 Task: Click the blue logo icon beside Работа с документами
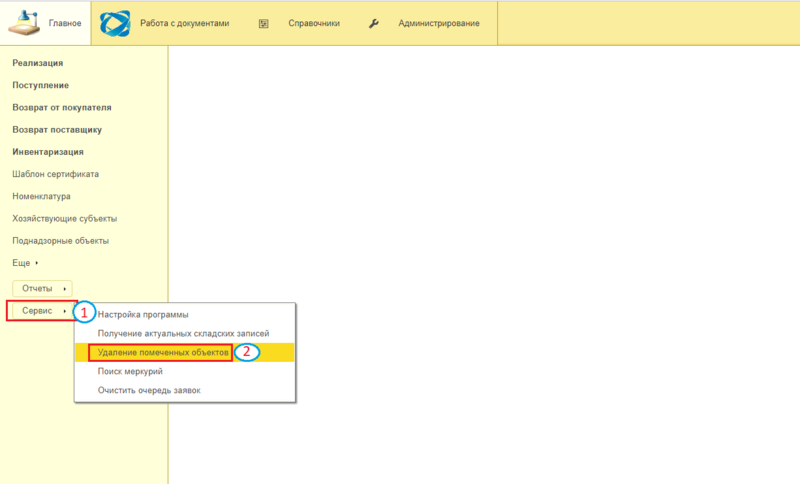tap(114, 23)
